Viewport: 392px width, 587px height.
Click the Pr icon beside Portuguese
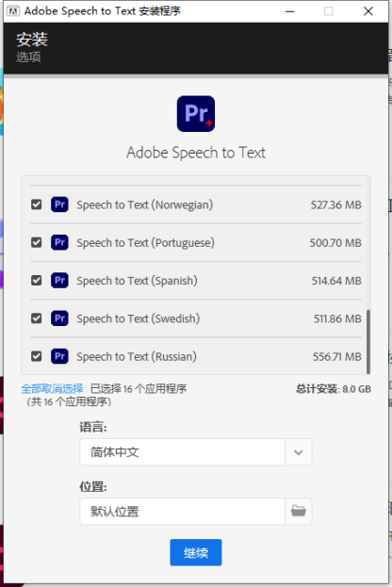[59, 242]
